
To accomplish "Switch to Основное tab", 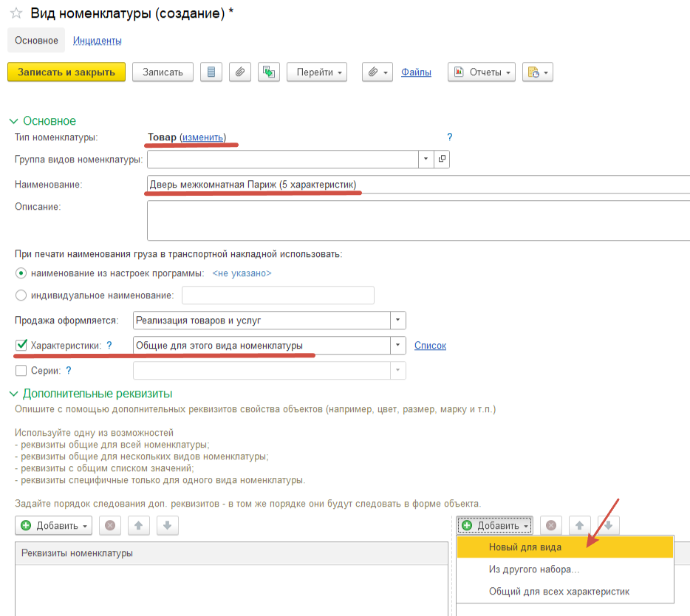I will pos(36,40).
